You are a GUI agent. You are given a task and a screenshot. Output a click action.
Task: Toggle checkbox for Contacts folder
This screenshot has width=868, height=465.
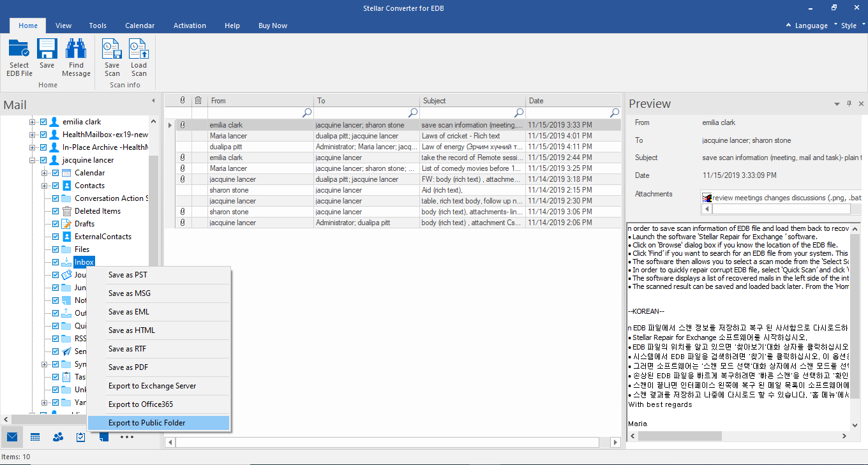(x=56, y=186)
